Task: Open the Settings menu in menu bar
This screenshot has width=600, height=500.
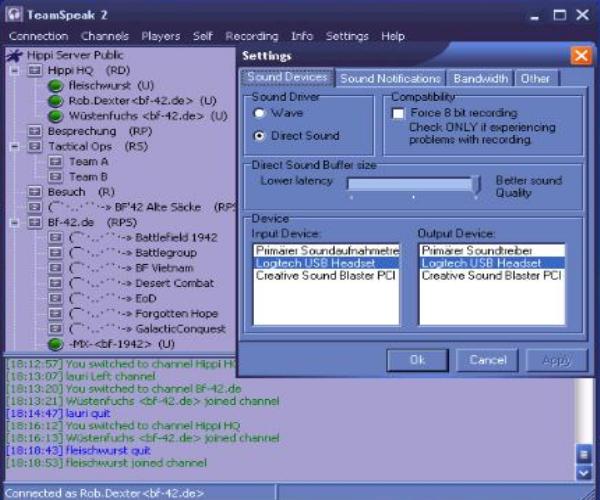Action: pyautogui.click(x=347, y=36)
